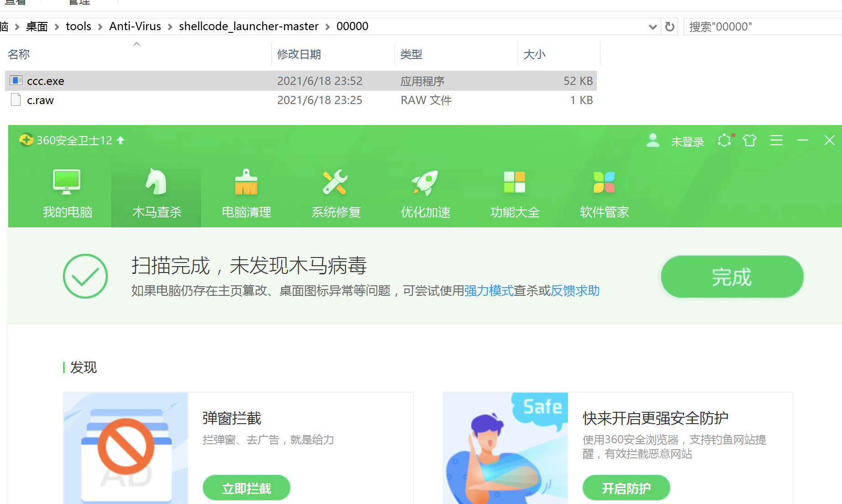Screen dimensions: 842x504
Task: Switch to the 系统修复 tab label
Action: pos(336,212)
